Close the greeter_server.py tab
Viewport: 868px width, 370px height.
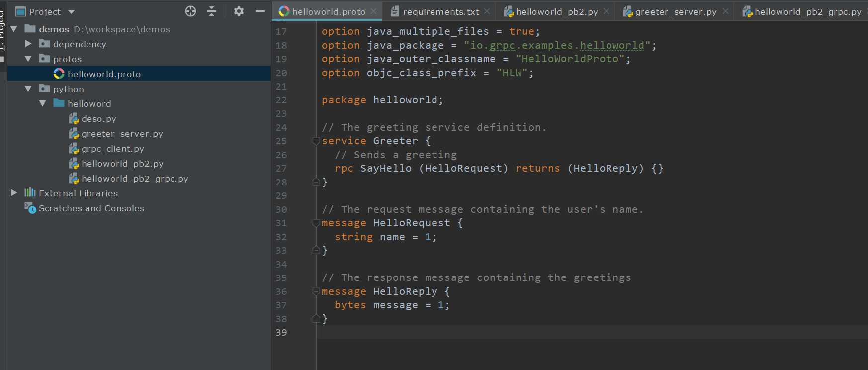pyautogui.click(x=725, y=11)
